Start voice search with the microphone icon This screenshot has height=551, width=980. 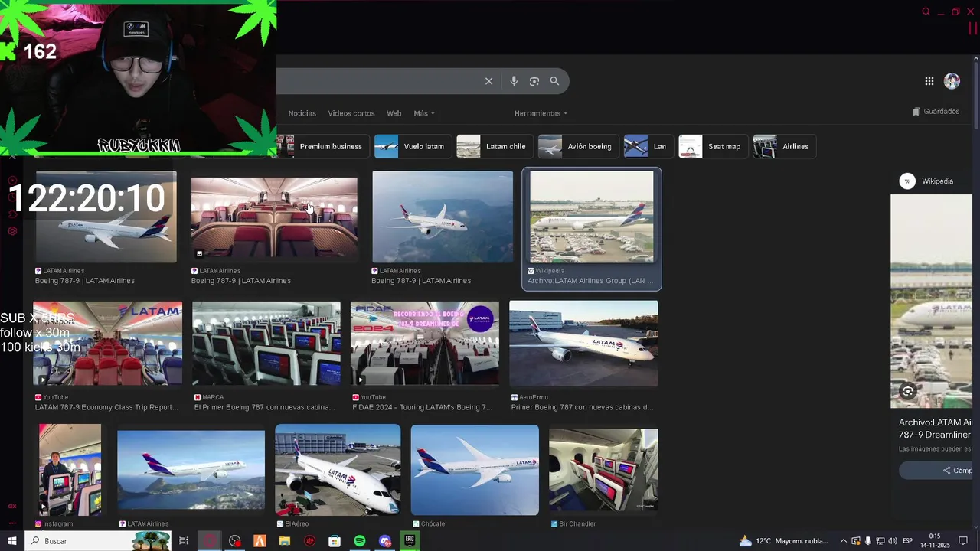[514, 81]
